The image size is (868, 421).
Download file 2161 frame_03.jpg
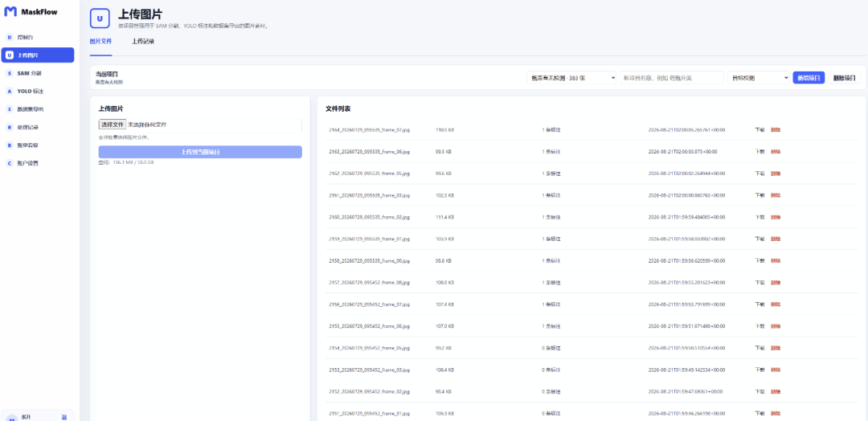pyautogui.click(x=759, y=195)
